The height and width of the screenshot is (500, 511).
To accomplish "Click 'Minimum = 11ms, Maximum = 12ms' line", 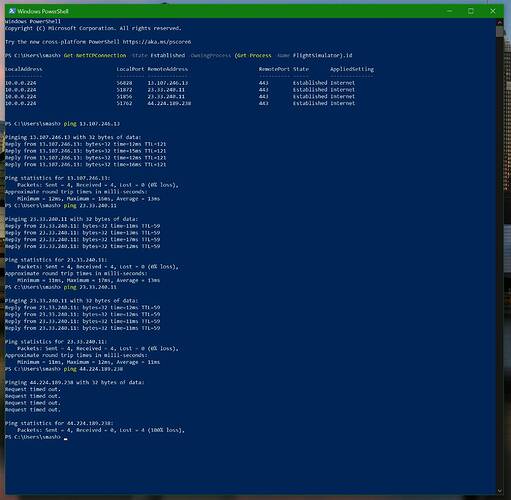I will tap(89, 362).
